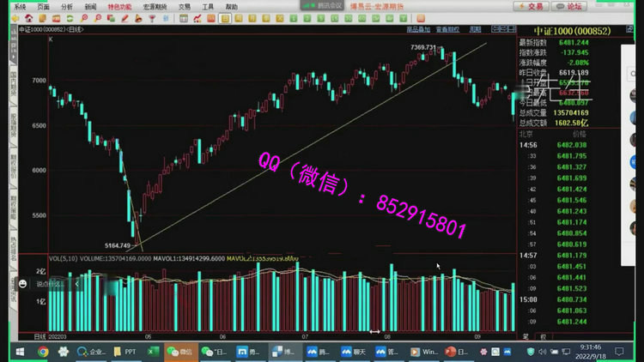Click the 笔 tab below the tick list
This screenshot has width=644, height=362.
coord(524,336)
